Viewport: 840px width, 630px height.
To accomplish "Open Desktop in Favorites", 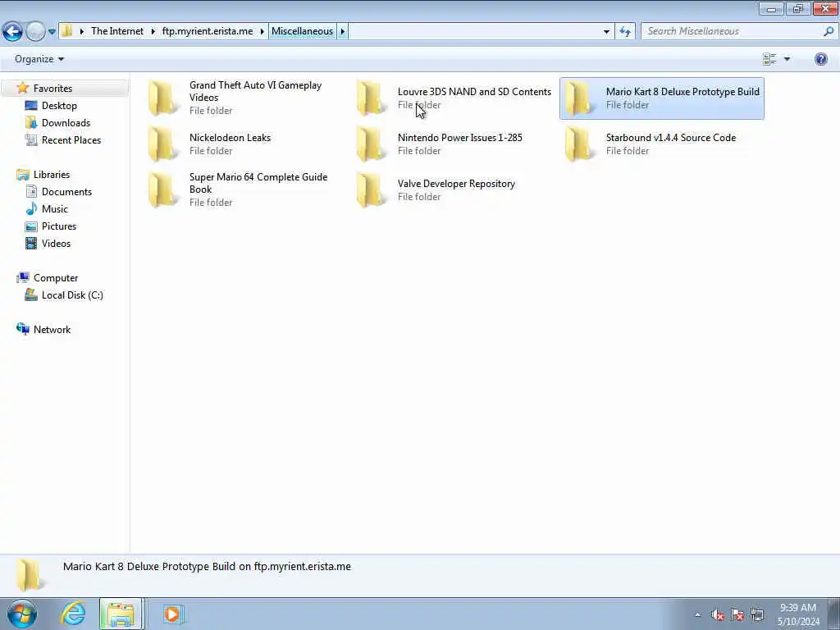I will point(59,106).
